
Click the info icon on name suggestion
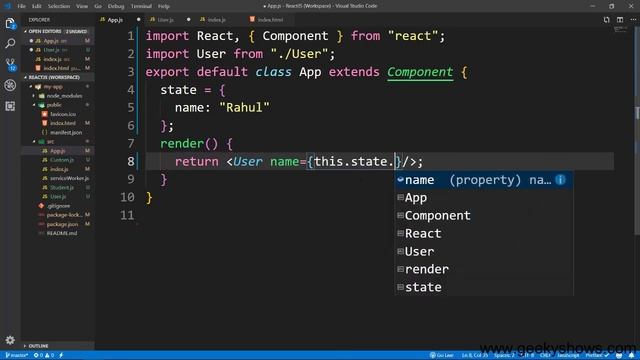pos(561,180)
